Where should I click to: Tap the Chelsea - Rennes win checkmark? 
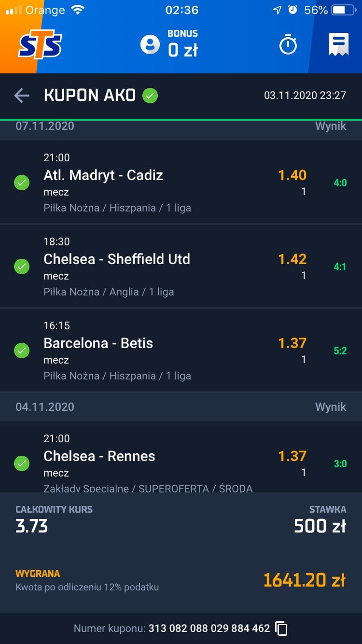coord(22,463)
